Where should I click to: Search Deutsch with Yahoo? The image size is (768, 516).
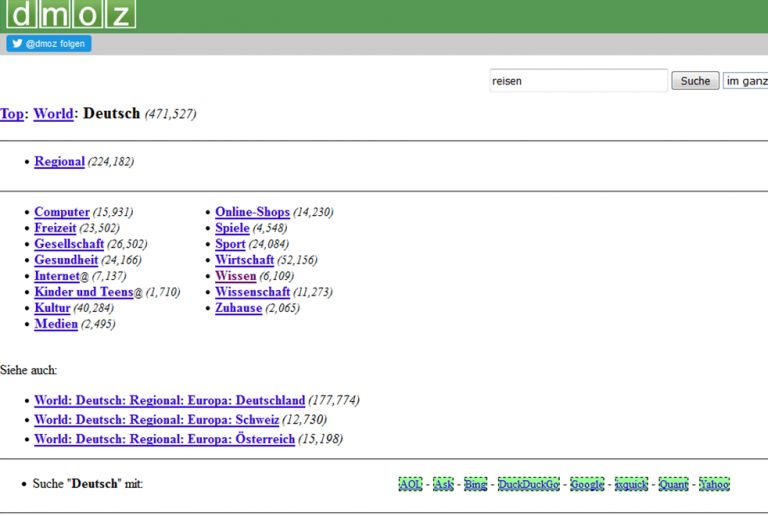(714, 484)
